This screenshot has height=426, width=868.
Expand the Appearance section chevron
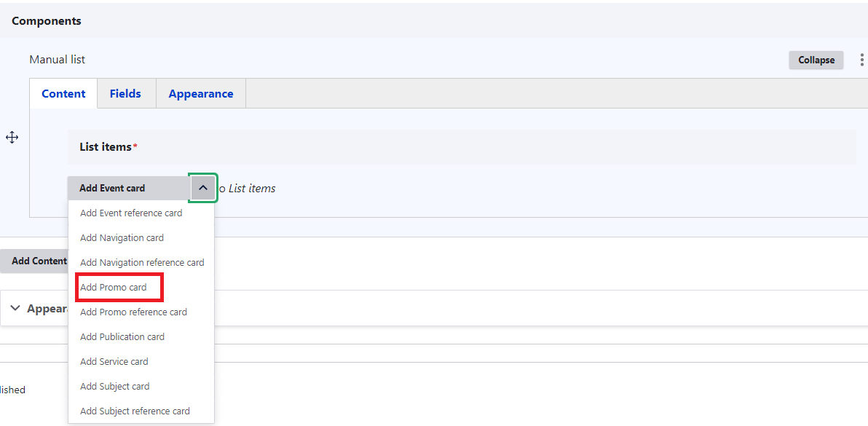15,308
